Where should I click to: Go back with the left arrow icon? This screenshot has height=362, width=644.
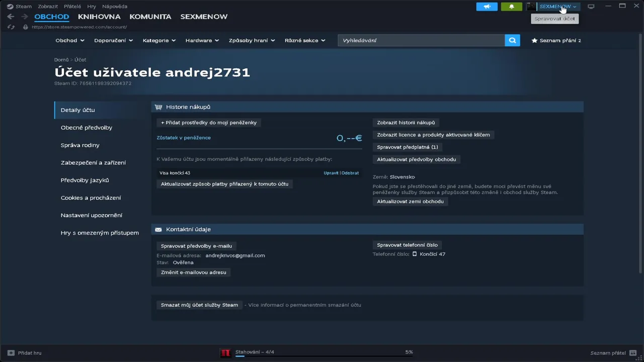click(x=11, y=17)
